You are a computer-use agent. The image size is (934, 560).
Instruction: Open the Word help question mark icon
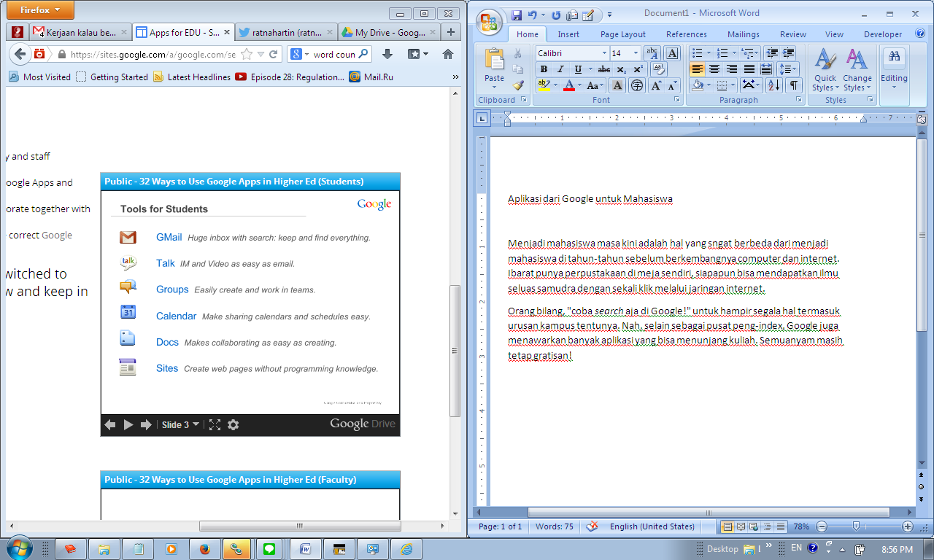[920, 34]
